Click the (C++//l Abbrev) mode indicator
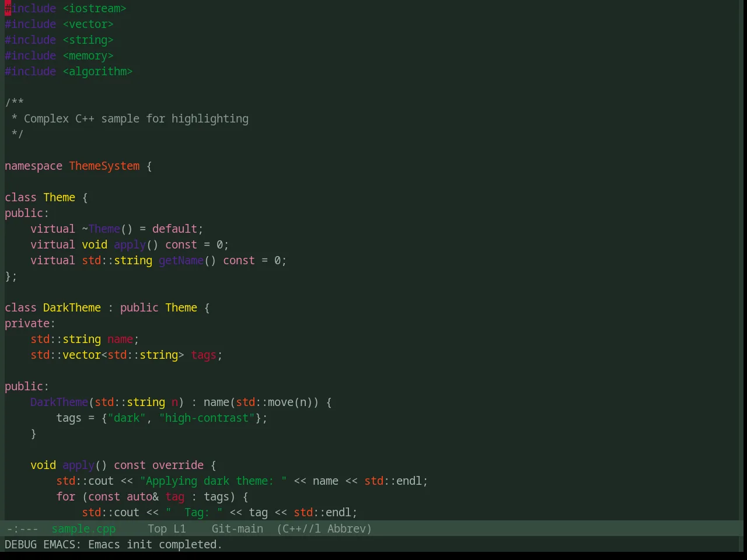The image size is (747, 560). (x=324, y=528)
